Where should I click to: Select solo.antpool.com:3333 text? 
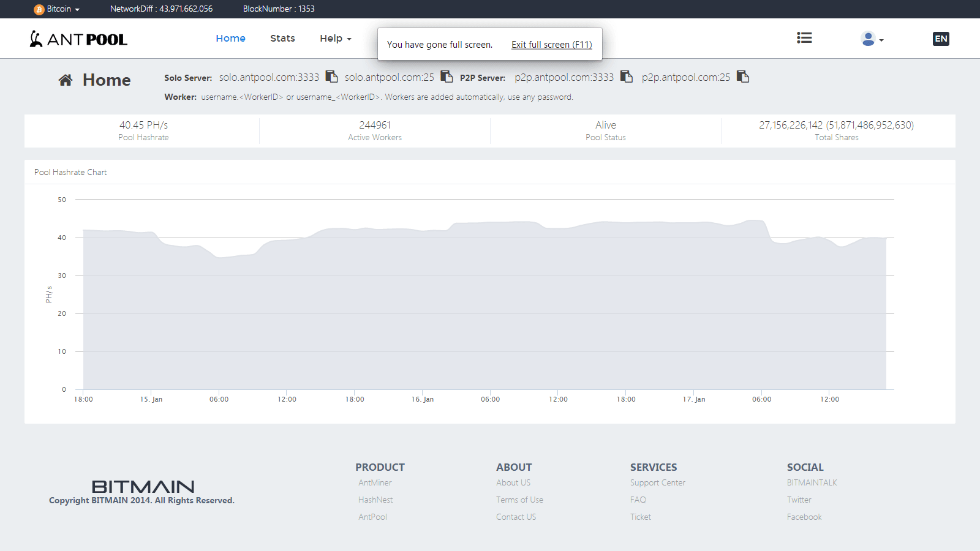coord(269,77)
